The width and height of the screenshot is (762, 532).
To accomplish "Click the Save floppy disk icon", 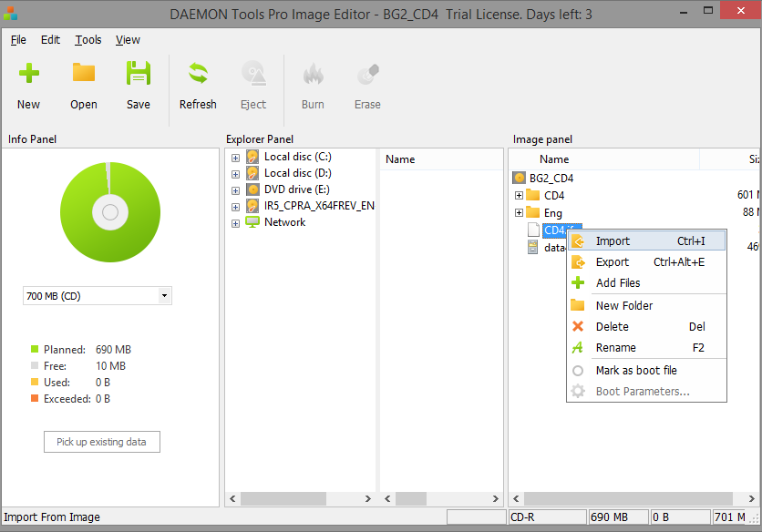I will pyautogui.click(x=139, y=73).
